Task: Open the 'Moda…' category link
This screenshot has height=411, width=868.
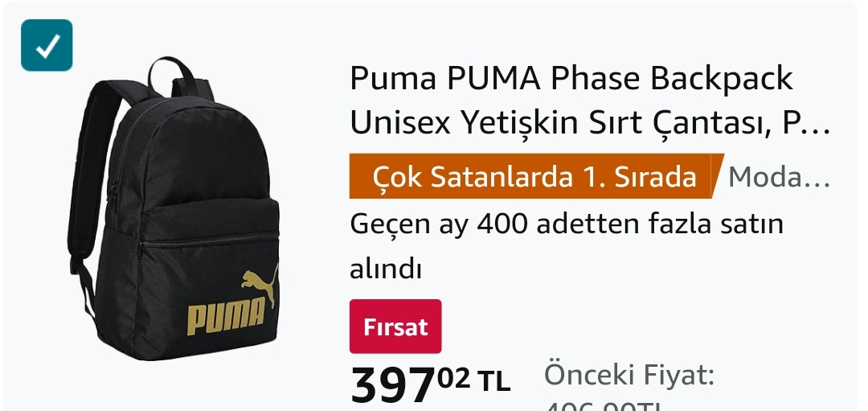Action: click(x=779, y=177)
